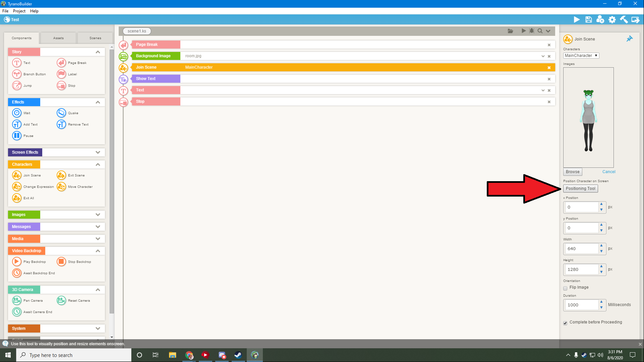Click the pin icon in Join Scene panel
Screen dimensions: 644x362
tap(630, 39)
